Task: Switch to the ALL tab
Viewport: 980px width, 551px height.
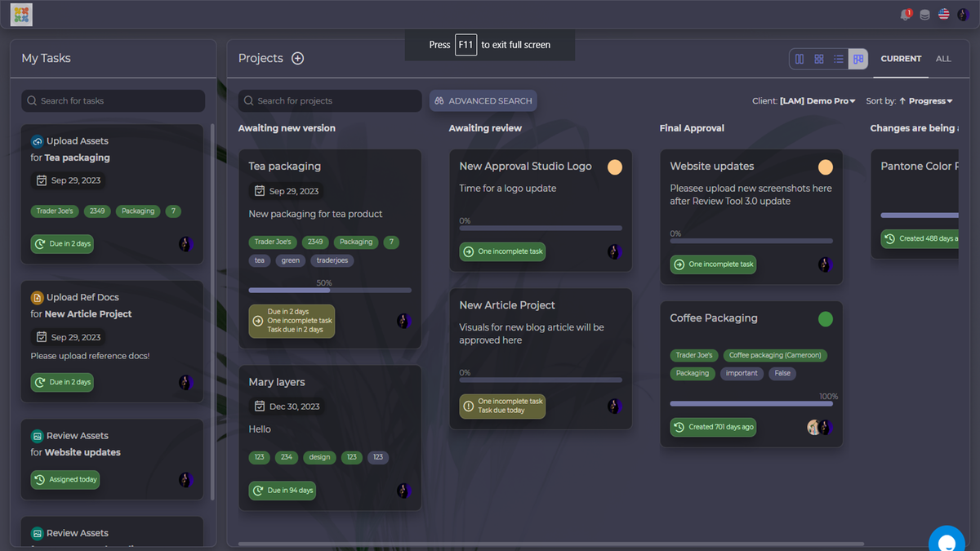Action: click(943, 58)
